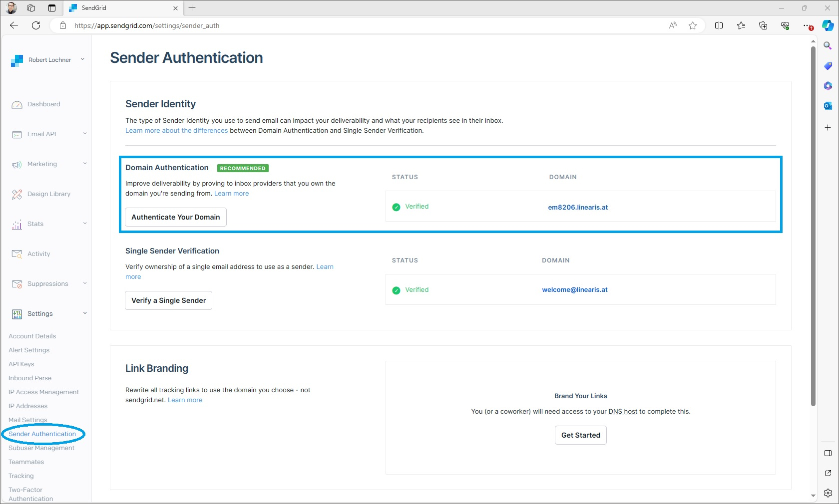Screen dimensions: 839x504
Task: Expand Robert Lochner account dropdown
Action: 82,59
